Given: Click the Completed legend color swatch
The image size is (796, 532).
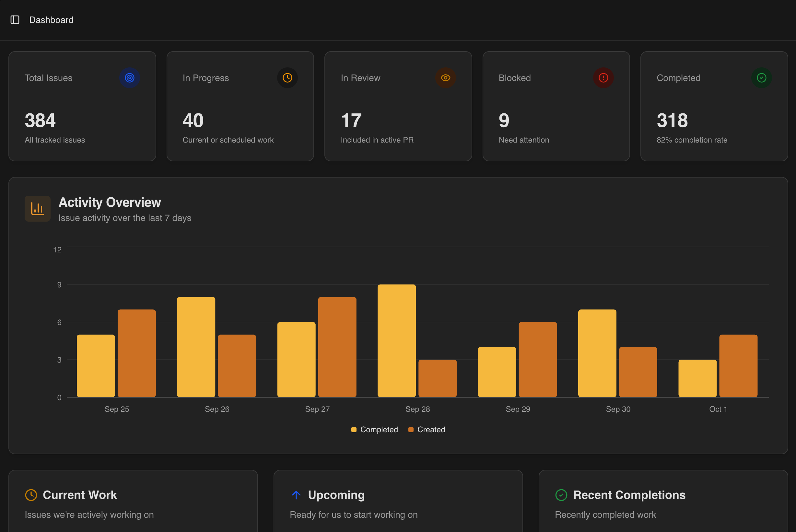Looking at the screenshot, I should pyautogui.click(x=354, y=430).
